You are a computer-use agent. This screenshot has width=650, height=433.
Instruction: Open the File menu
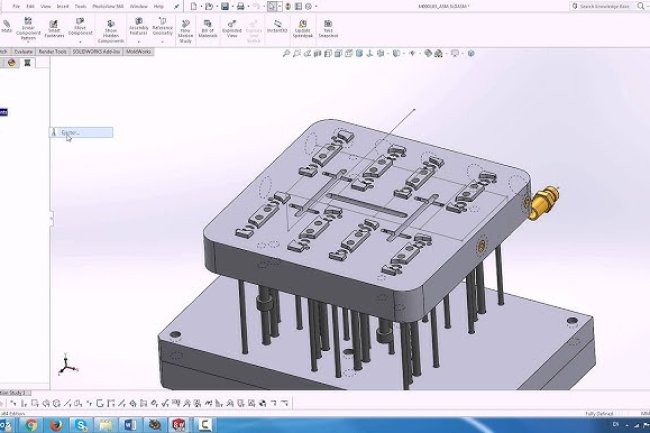click(x=16, y=7)
